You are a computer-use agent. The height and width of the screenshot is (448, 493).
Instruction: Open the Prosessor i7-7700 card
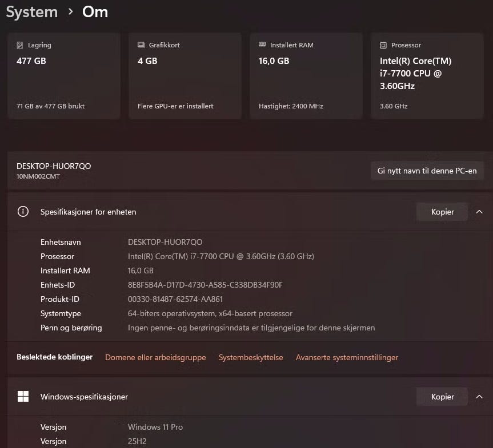click(427, 76)
